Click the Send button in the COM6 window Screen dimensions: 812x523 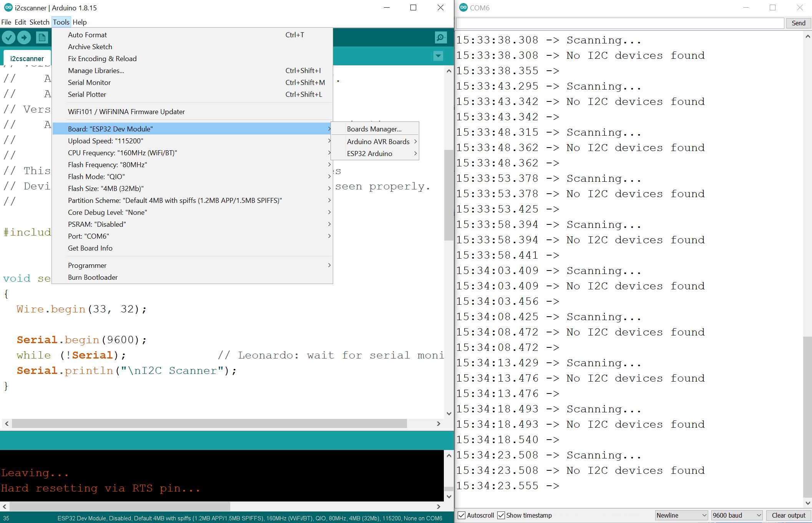(798, 23)
